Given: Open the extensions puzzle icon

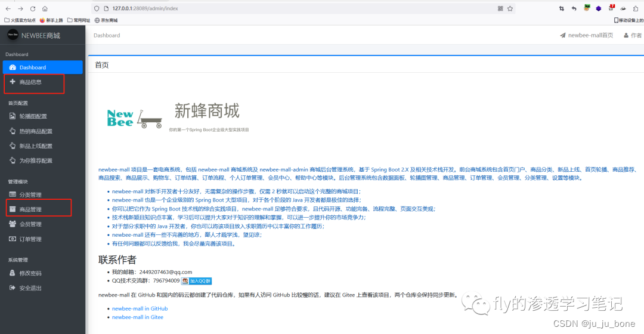Looking at the screenshot, I should (636, 8).
